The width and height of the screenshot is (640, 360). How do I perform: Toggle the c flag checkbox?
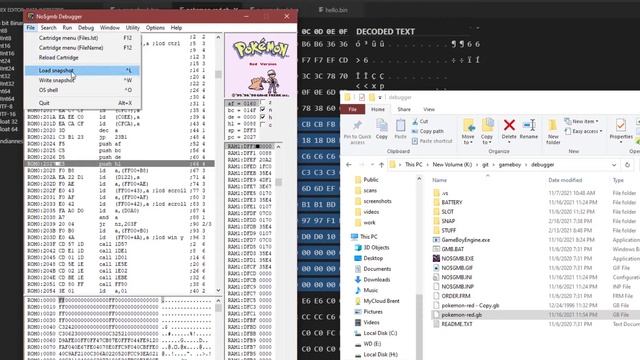(x=262, y=124)
